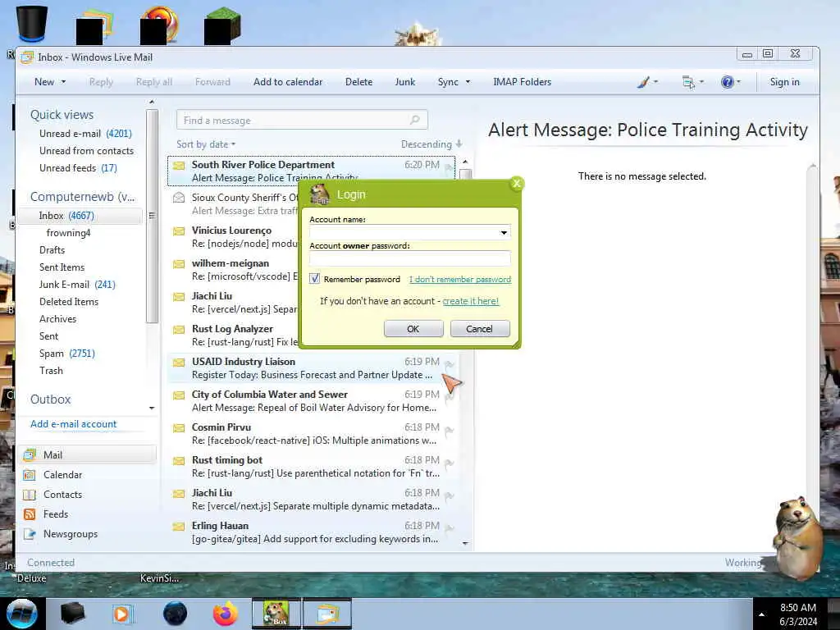
Task: Flag the Rust timing bot message
Action: pyautogui.click(x=450, y=463)
